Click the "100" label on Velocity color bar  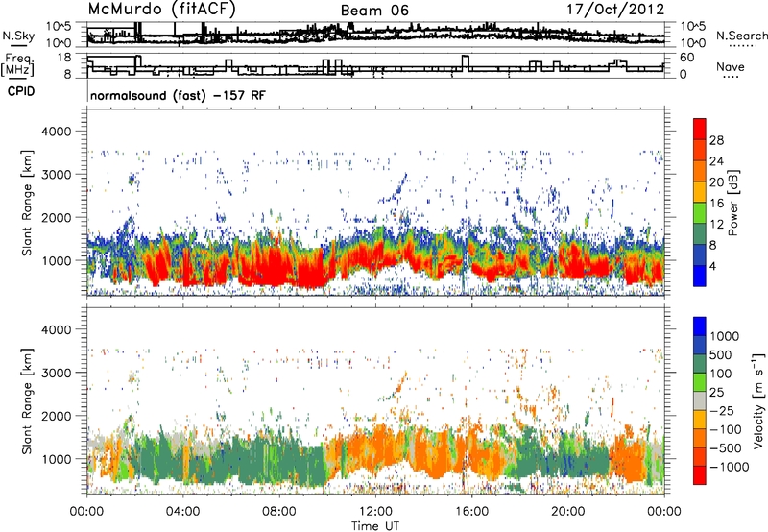pos(721,374)
